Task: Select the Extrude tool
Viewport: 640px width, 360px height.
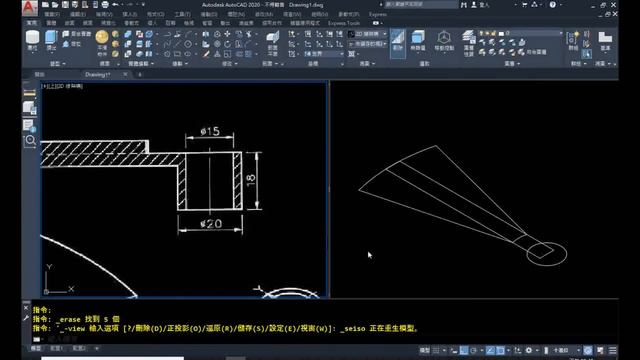Action: click(51, 40)
